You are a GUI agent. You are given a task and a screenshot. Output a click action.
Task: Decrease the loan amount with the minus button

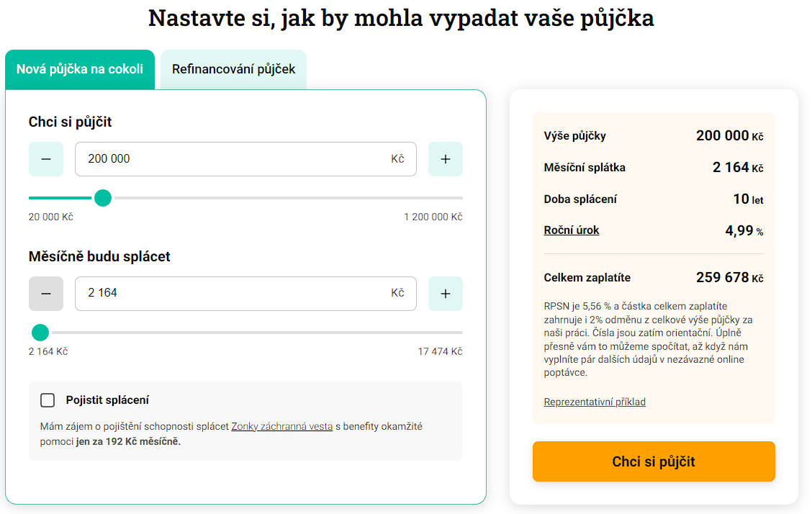[46, 159]
